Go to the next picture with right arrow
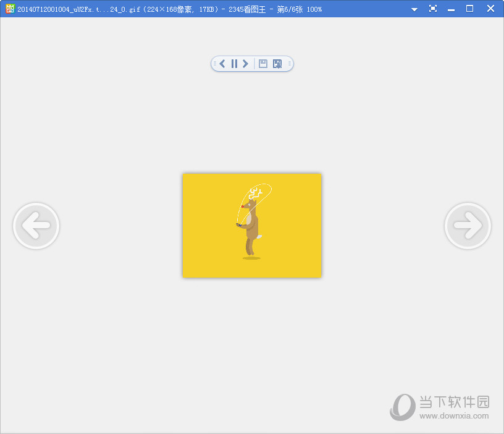 coord(468,226)
